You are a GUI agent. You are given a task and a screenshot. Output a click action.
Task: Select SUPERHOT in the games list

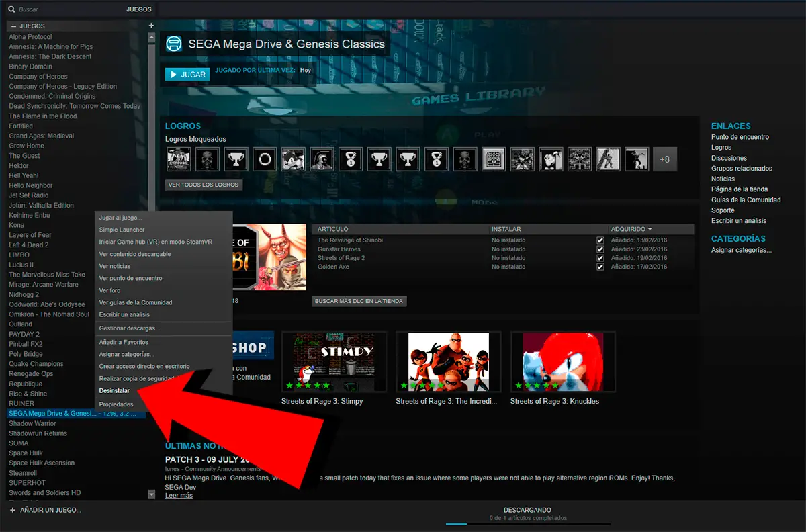coord(27,483)
